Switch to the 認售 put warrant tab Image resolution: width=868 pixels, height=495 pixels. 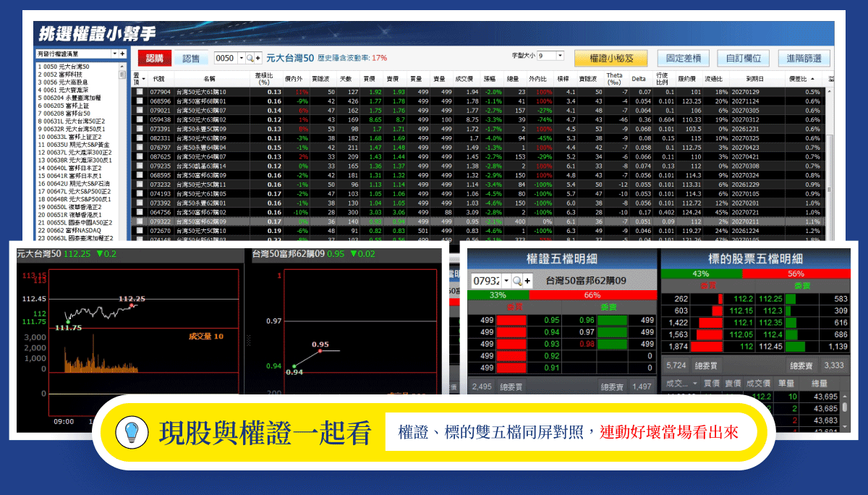[191, 59]
